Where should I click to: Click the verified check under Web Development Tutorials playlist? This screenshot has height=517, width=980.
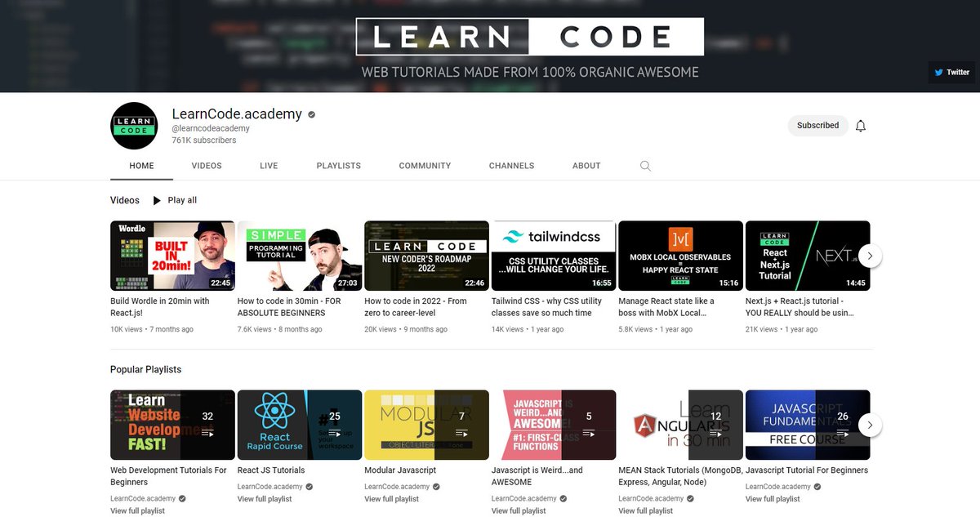(181, 498)
